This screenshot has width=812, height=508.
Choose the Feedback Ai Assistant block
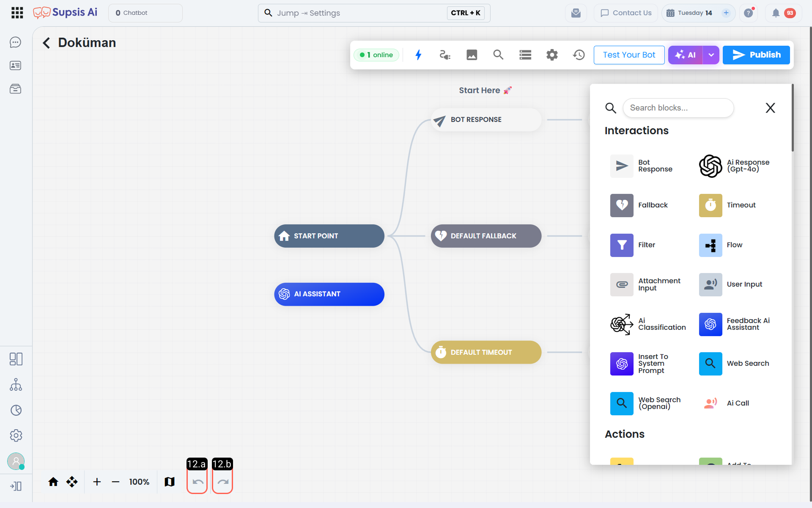[735, 324]
